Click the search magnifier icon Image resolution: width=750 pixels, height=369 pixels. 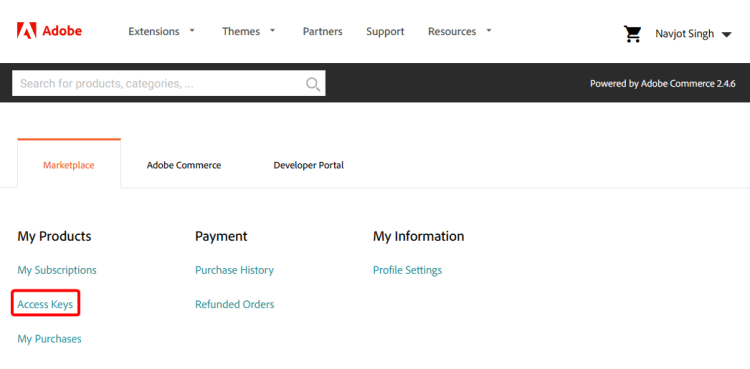click(x=313, y=84)
